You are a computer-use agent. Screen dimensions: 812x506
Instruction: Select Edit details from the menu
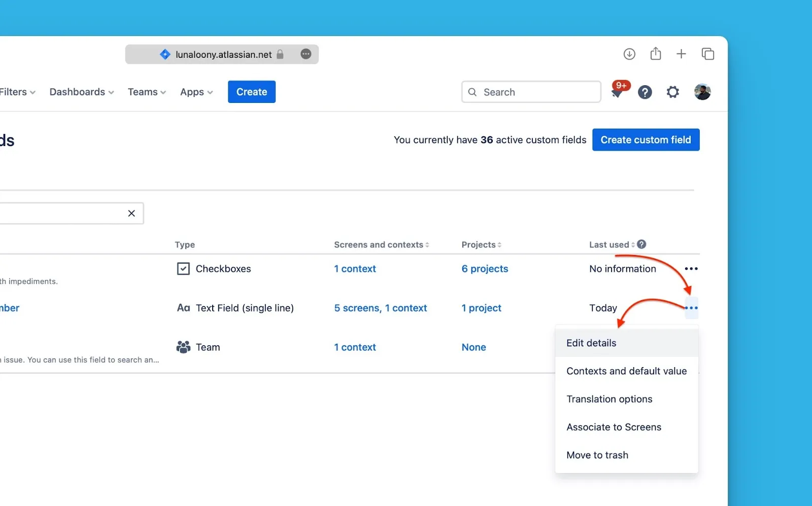pyautogui.click(x=591, y=343)
